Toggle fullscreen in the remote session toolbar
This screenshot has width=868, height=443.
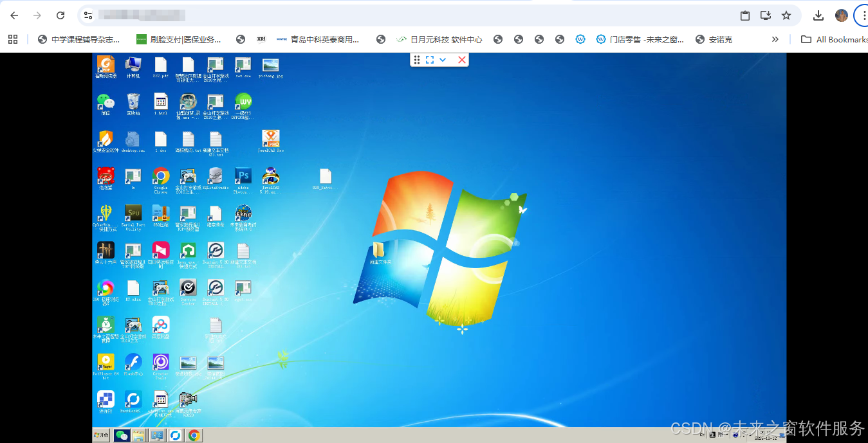tap(430, 60)
